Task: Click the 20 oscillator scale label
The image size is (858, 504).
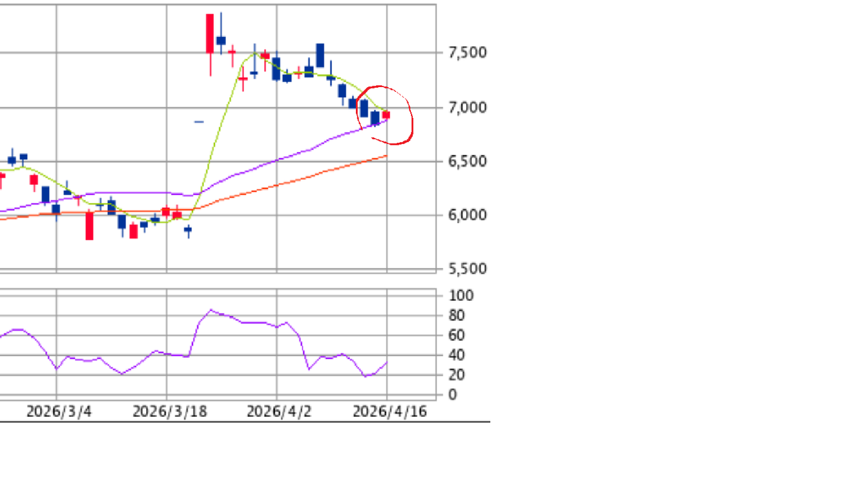Action: [x=457, y=375]
